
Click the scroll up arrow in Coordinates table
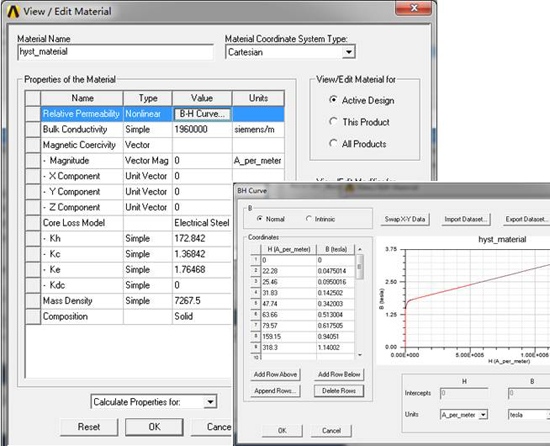pyautogui.click(x=360, y=249)
